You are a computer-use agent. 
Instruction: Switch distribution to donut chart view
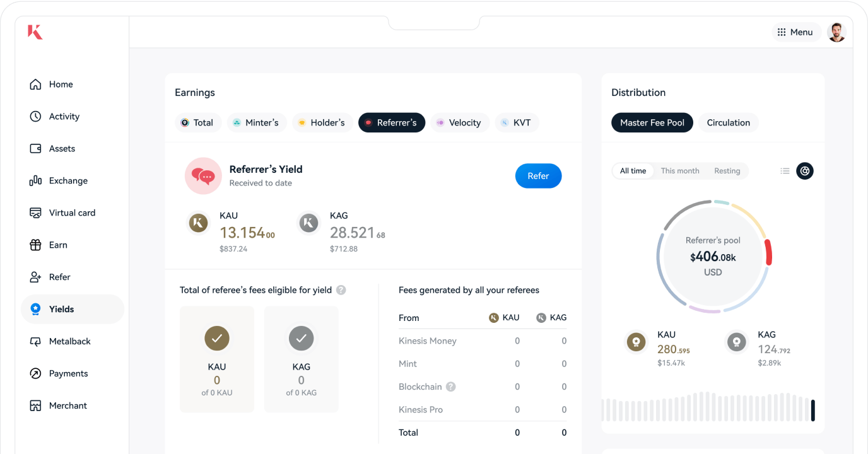[805, 171]
